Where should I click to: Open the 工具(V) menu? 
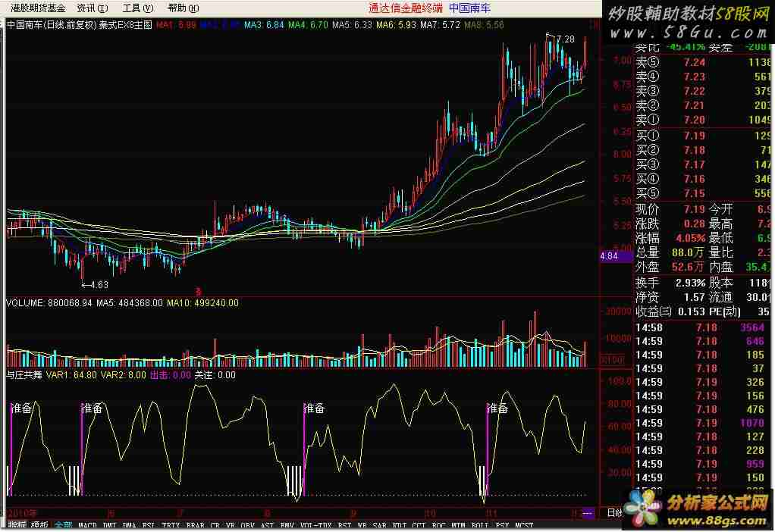[x=138, y=8]
